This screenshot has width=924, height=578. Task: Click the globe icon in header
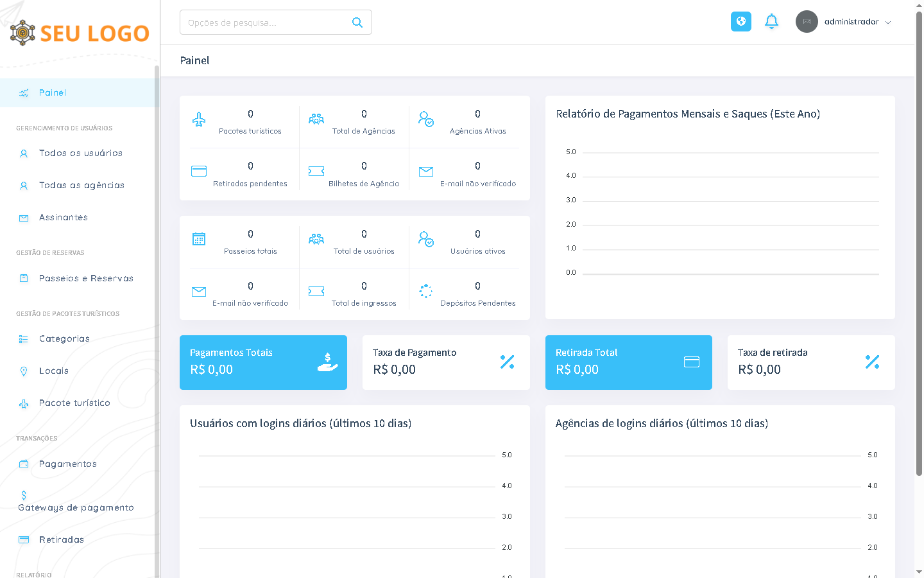pyautogui.click(x=740, y=21)
